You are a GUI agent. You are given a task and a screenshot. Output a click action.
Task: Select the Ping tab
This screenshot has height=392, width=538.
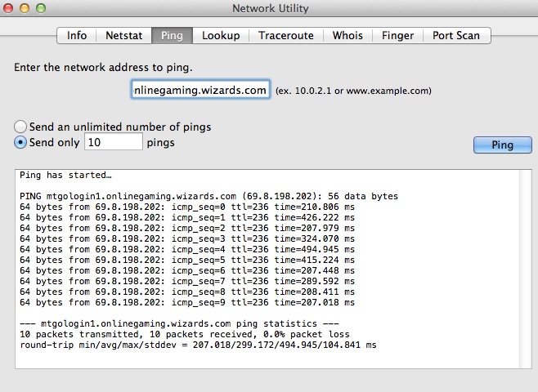coord(173,35)
